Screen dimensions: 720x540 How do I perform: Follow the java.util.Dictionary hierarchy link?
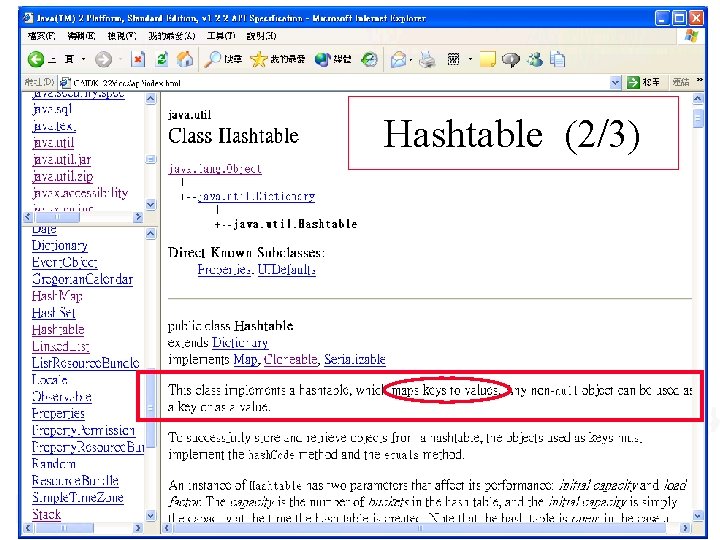257,196
